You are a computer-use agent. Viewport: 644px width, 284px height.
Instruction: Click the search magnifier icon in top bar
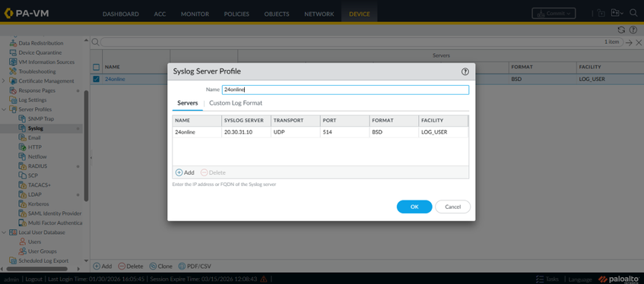pyautogui.click(x=633, y=13)
